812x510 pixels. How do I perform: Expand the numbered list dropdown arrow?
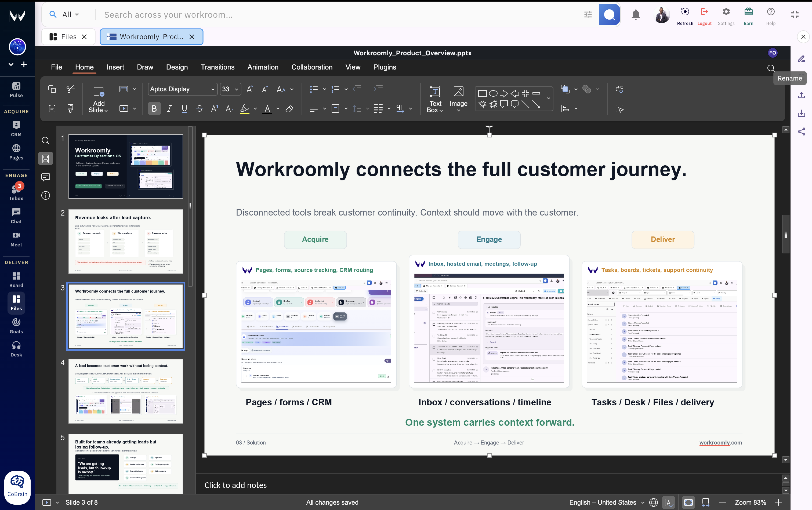pyautogui.click(x=346, y=89)
